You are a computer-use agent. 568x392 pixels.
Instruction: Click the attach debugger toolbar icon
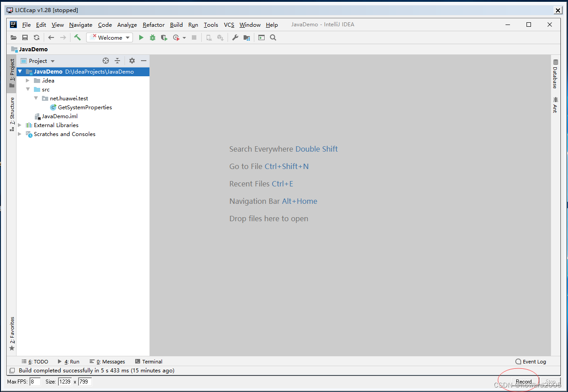coord(209,38)
